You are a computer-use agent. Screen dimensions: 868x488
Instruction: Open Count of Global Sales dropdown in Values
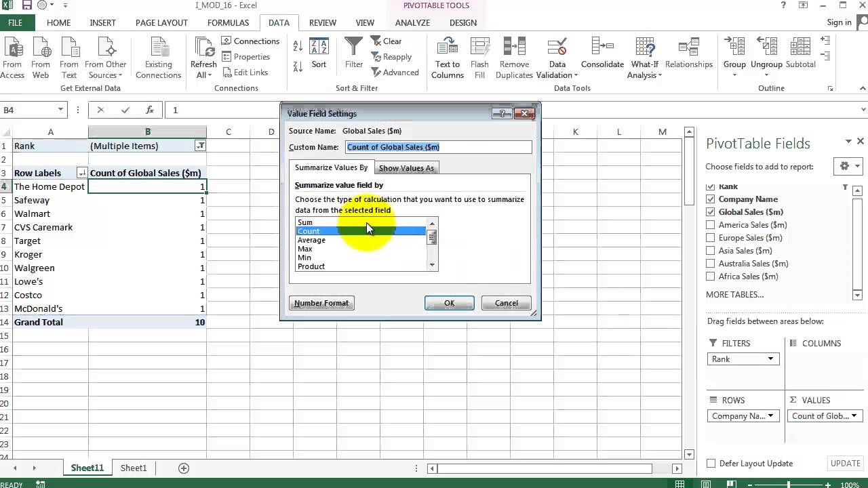tap(854, 416)
